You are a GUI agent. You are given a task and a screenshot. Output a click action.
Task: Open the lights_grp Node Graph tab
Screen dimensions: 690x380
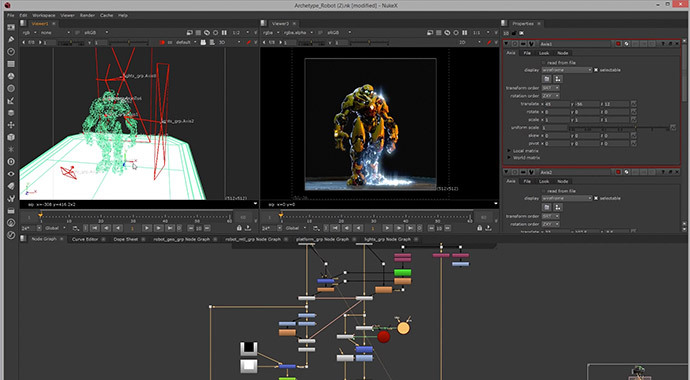[387, 239]
